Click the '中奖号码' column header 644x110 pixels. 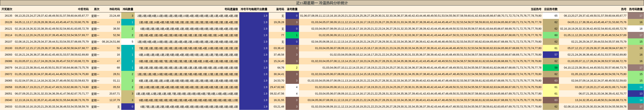(83, 9)
